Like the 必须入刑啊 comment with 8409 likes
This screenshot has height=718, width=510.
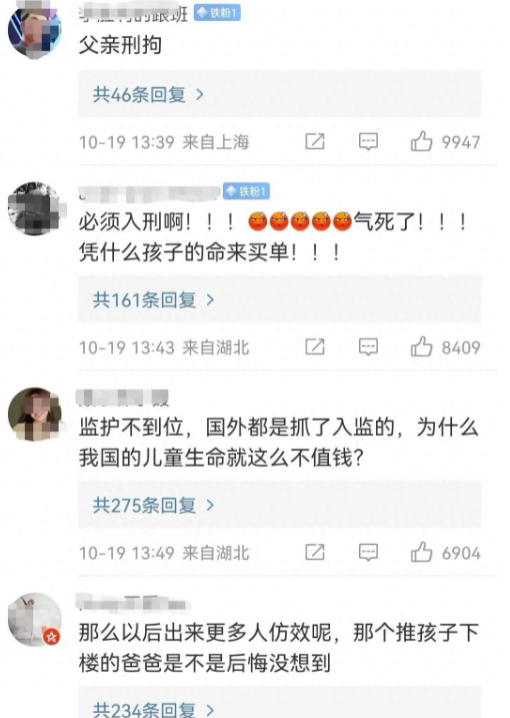(x=422, y=347)
